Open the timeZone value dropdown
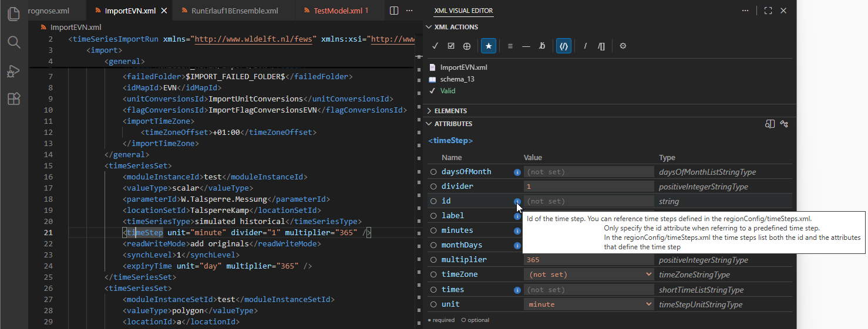Screen dimensions: 868x329 [x=588, y=274]
